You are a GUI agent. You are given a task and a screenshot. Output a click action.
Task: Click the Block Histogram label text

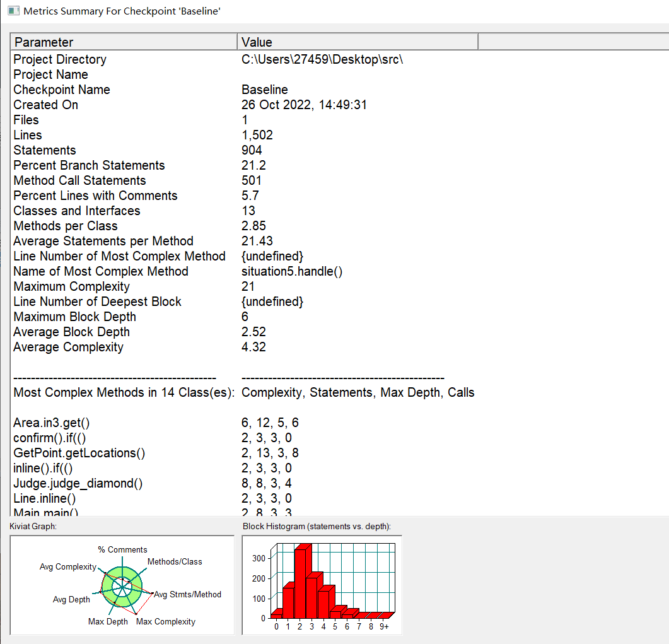[x=317, y=527]
